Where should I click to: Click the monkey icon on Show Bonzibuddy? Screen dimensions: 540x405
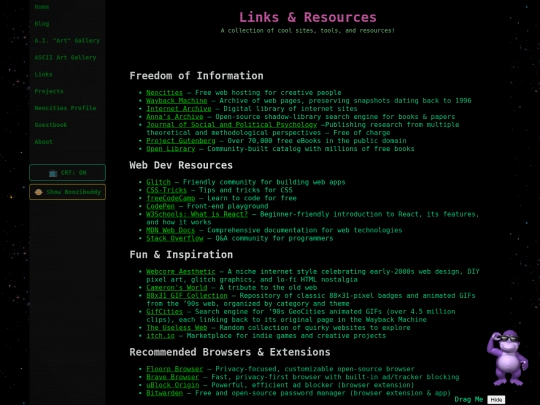point(39,192)
